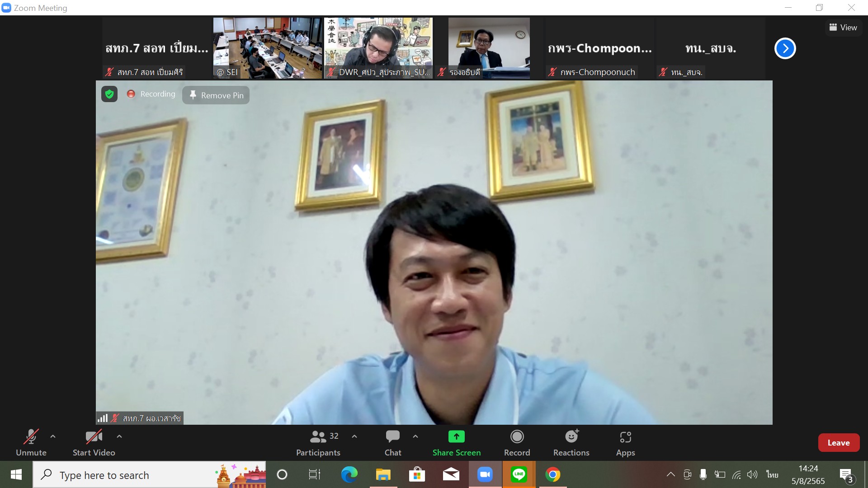Select the กพร-Chompoonuch participant tile
This screenshot has height=488, width=868.
pos(600,48)
